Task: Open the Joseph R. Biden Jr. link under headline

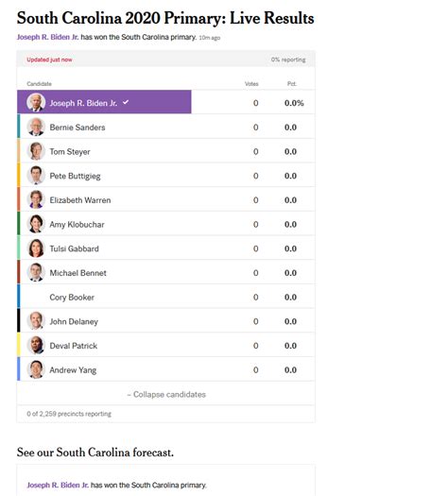Action: (x=48, y=37)
